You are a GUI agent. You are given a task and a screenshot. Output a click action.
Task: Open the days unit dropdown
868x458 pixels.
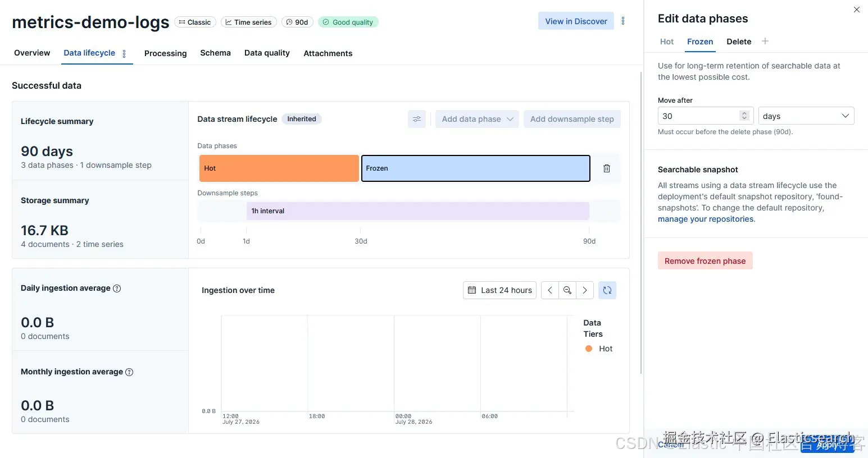pos(806,116)
